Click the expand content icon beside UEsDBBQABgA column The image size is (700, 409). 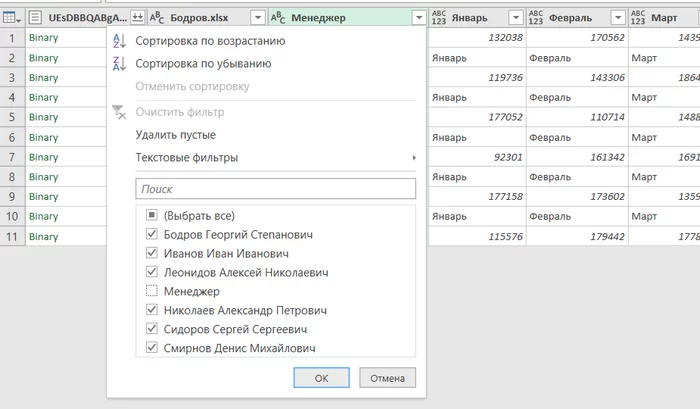(138, 18)
